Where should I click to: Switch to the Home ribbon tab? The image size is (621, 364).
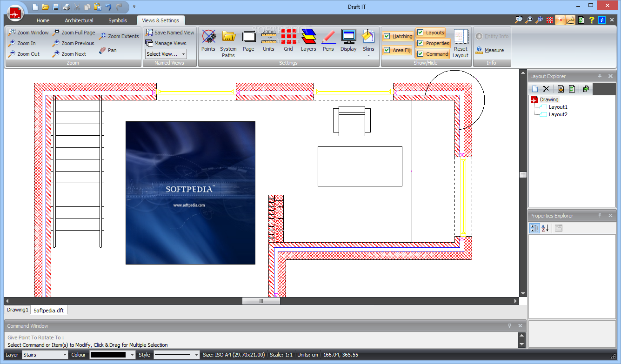[43, 20]
